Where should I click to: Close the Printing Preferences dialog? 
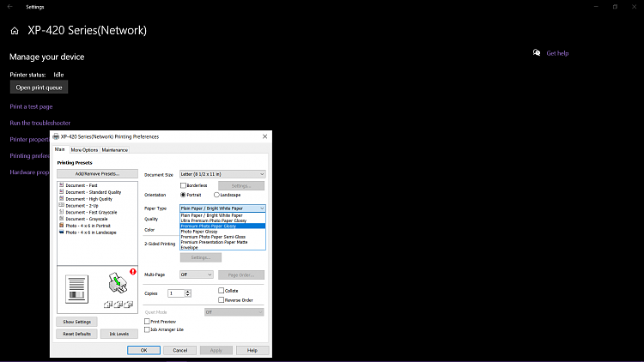click(265, 136)
